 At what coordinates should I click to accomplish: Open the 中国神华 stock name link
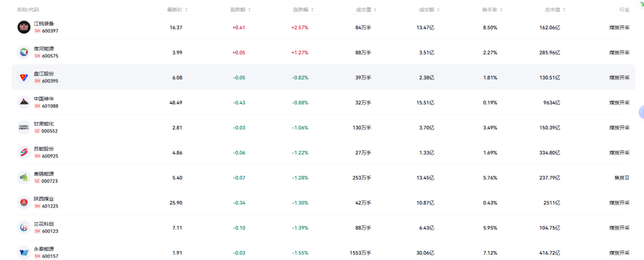click(x=44, y=99)
